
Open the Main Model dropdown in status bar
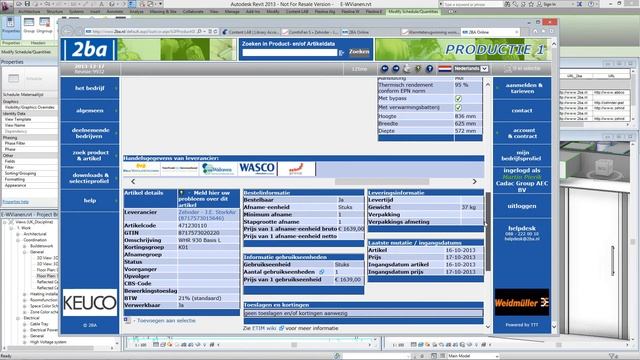click(x=473, y=356)
